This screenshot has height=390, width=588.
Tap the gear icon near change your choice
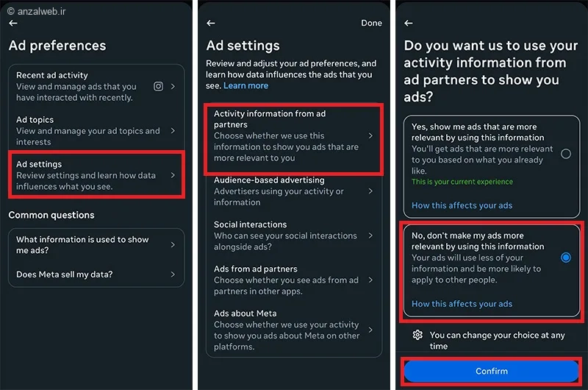coord(417,335)
